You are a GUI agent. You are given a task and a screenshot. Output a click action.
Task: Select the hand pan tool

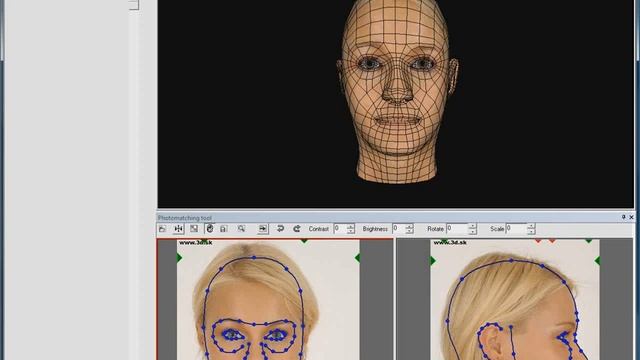(209, 229)
